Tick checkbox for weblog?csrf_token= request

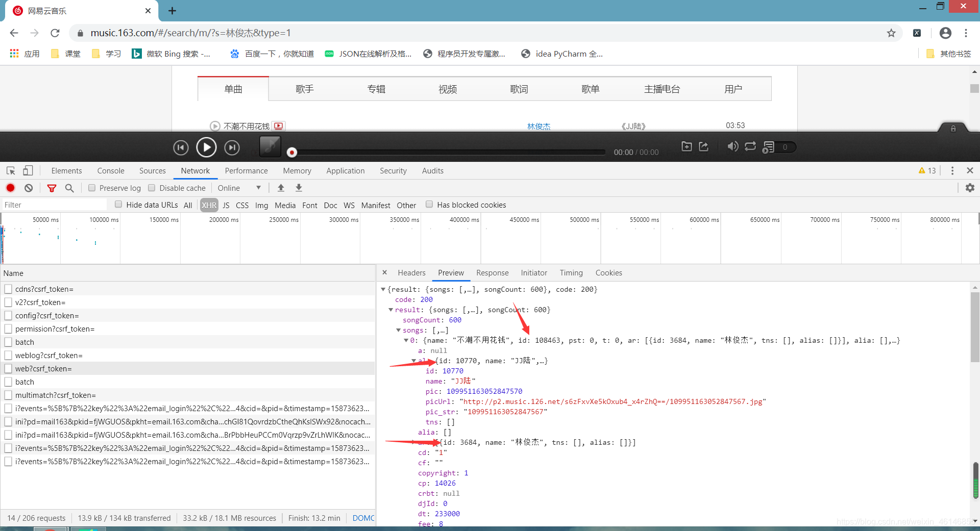pyautogui.click(x=8, y=356)
